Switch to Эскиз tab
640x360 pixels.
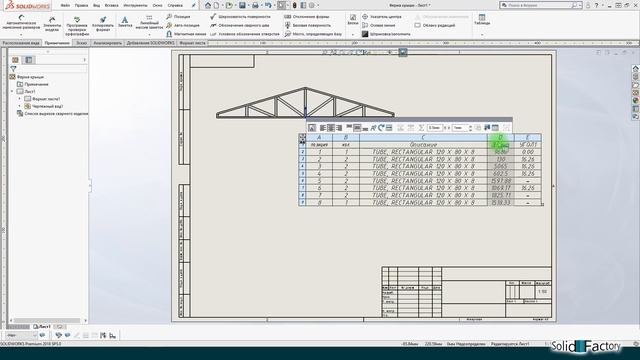tap(82, 43)
